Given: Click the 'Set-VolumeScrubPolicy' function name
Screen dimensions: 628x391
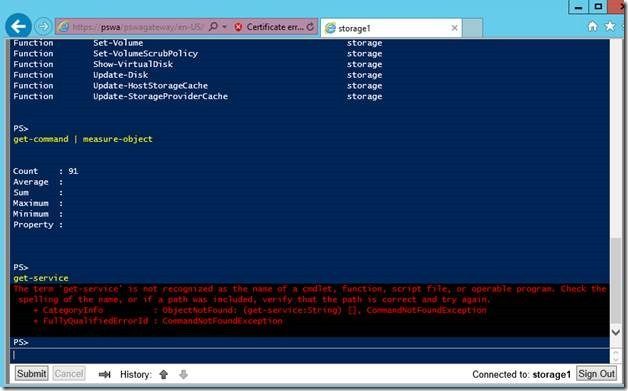Looking at the screenshot, I should (145, 53).
